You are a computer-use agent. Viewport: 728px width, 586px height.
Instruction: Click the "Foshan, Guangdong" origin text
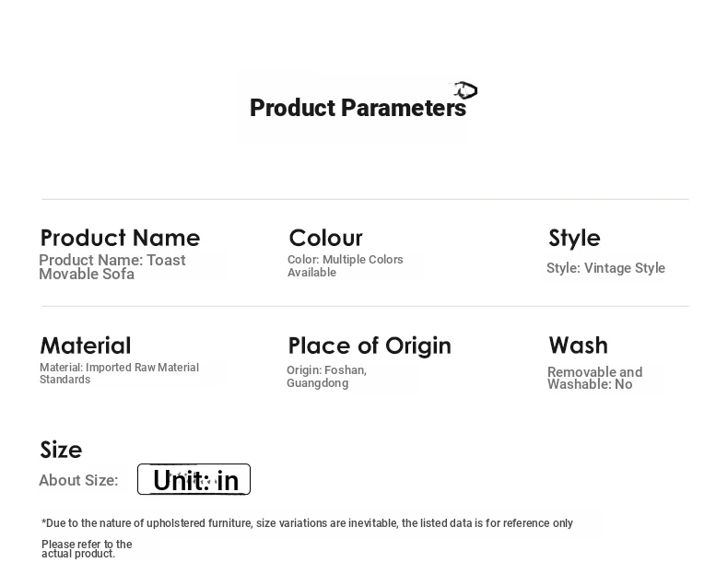point(326,377)
